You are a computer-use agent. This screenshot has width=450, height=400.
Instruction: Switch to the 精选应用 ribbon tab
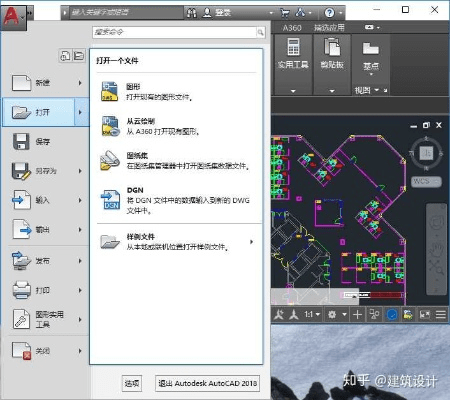329,28
